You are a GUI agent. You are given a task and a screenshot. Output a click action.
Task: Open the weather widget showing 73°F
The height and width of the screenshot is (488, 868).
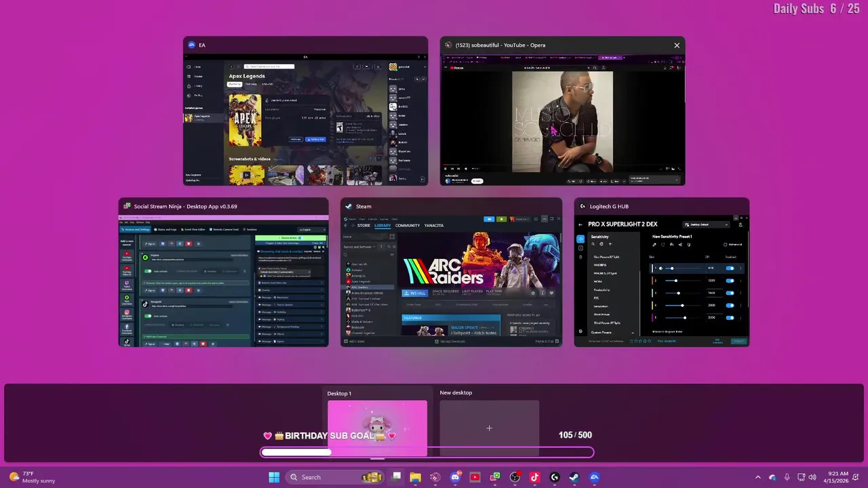click(x=31, y=477)
